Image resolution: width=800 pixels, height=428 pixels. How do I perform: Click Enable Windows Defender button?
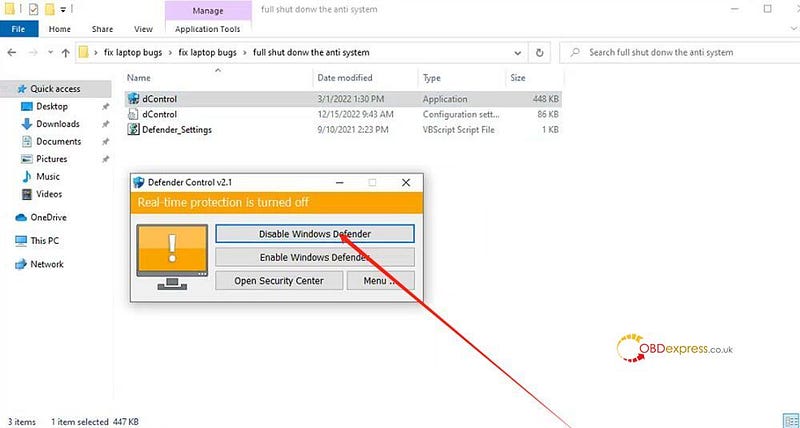(315, 257)
